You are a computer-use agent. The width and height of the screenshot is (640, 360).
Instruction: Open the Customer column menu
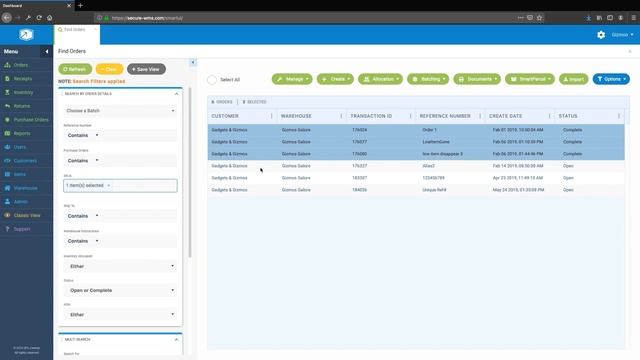(x=271, y=116)
